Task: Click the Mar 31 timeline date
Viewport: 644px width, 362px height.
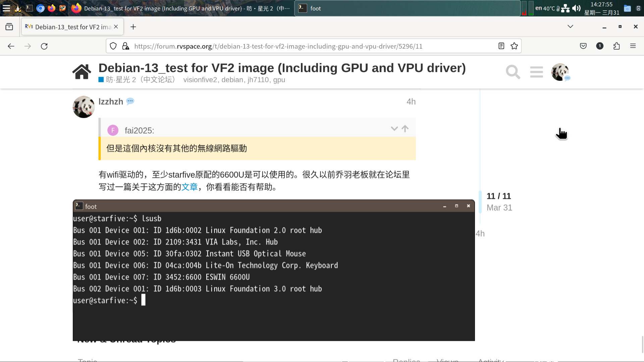Action: (x=499, y=208)
